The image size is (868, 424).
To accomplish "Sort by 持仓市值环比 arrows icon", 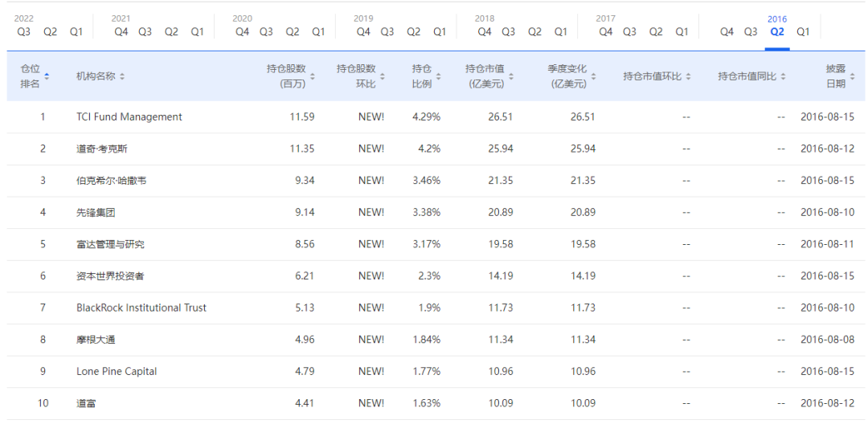I will [688, 76].
